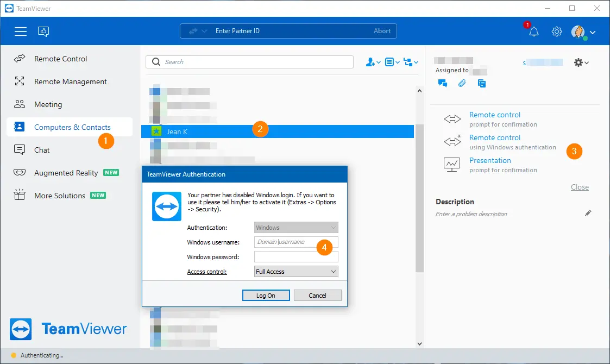Click the Enter a problem description field
Viewport: 610px width, 364px height.
(x=471, y=214)
